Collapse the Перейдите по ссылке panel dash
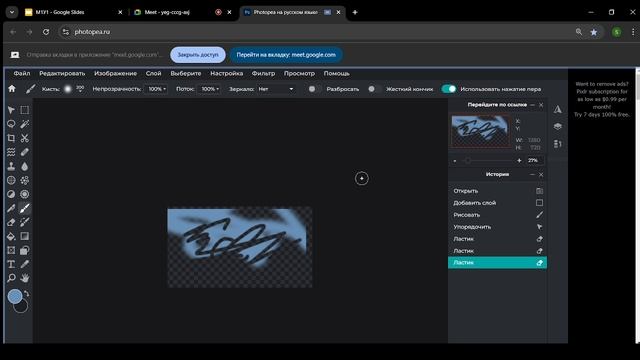This screenshot has width=640, height=360. pyautogui.click(x=532, y=105)
